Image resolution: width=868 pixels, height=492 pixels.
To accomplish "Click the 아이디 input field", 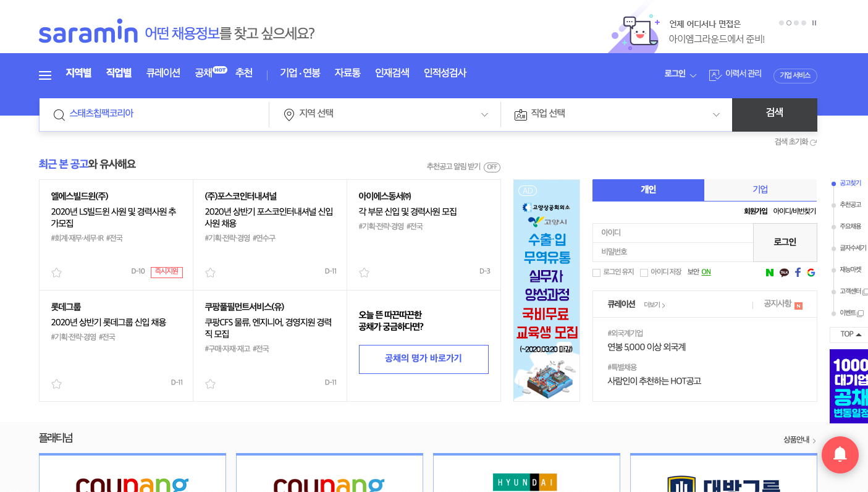I will point(673,232).
